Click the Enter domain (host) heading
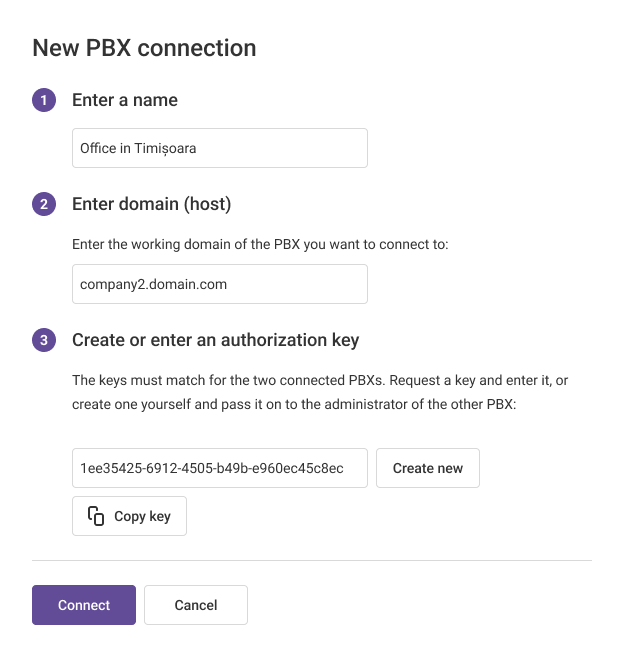Viewport: 624px width, 657px height. coord(151,204)
